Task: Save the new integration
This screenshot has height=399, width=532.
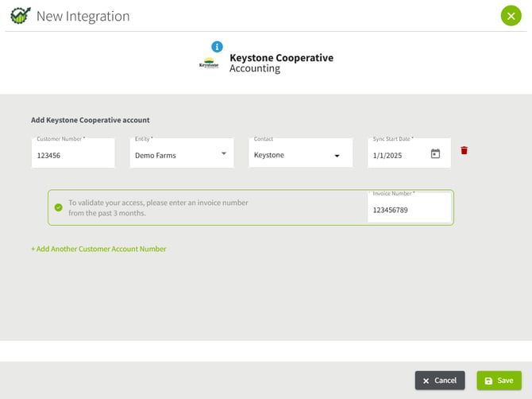Action: coord(499,381)
